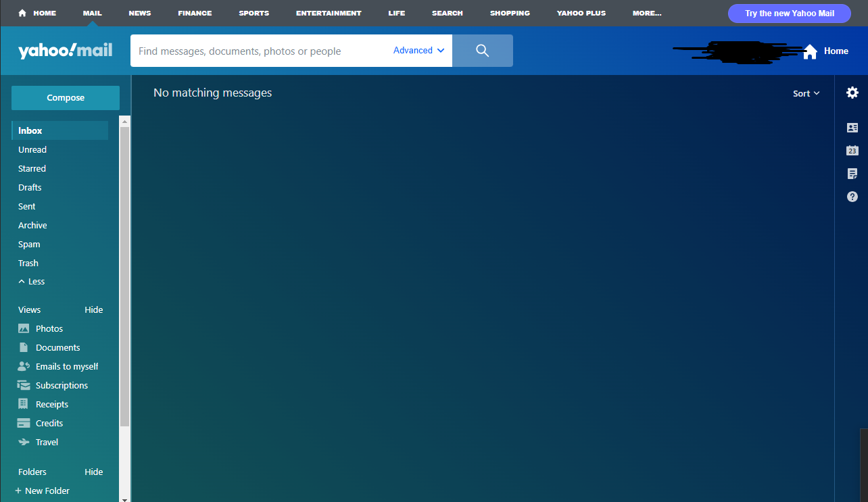Click the Home link in top navigation

pos(45,13)
